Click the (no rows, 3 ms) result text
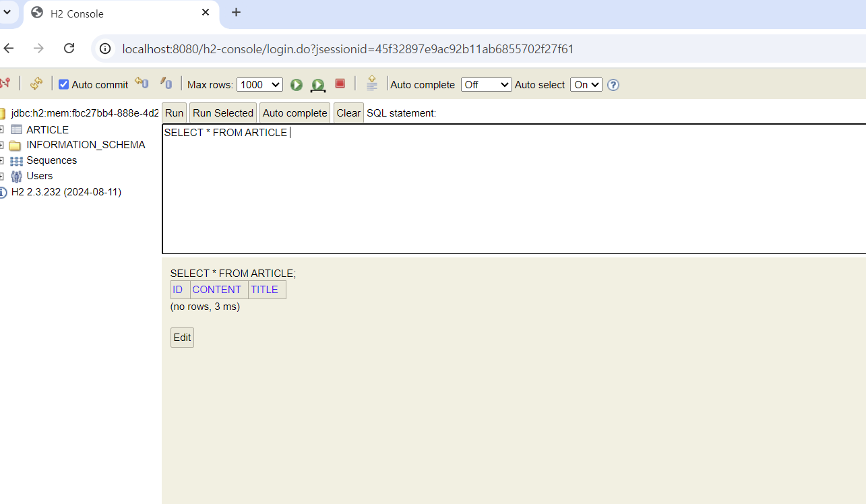Screen dimensions: 866x504 (x=205, y=307)
